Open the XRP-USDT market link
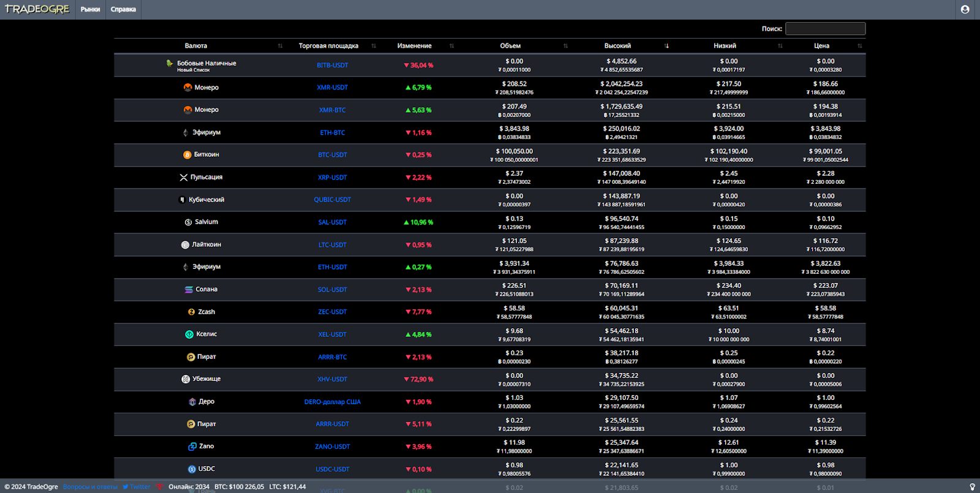 pyautogui.click(x=333, y=178)
